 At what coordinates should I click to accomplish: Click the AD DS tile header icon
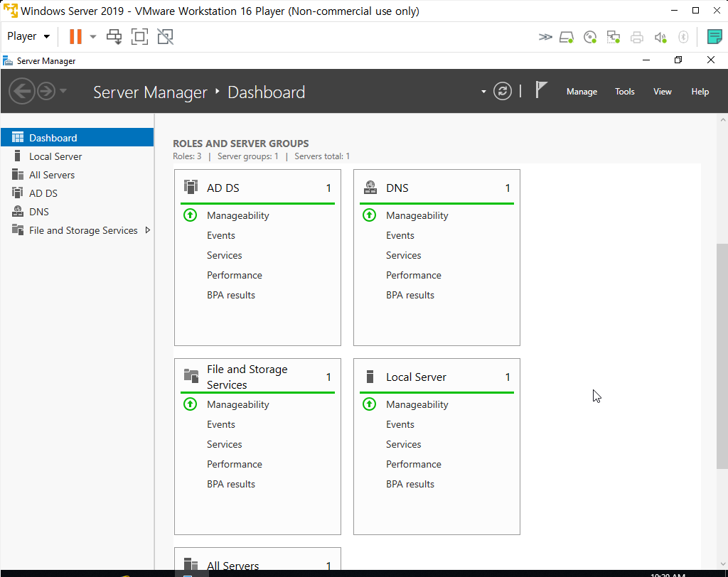(191, 187)
